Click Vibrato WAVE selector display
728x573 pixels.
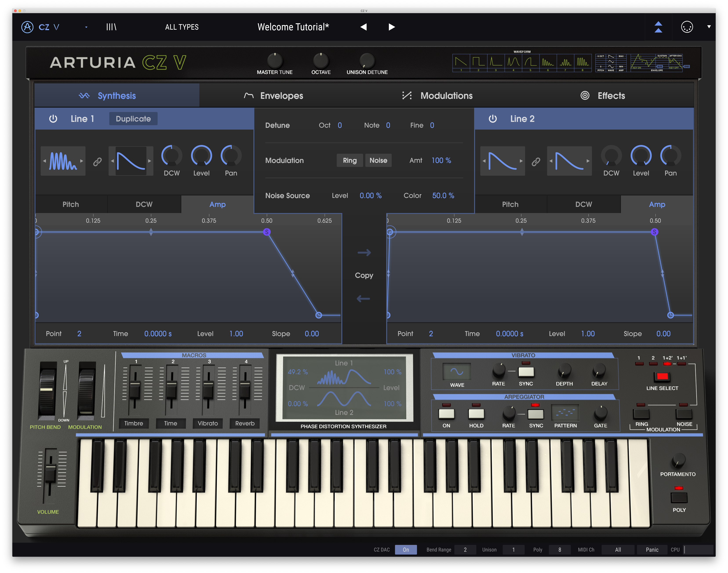(457, 371)
